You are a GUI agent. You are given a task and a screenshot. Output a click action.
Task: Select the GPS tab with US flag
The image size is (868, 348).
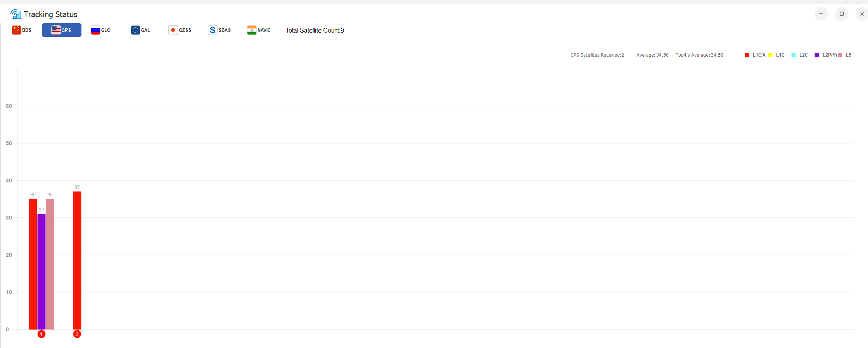pos(62,30)
